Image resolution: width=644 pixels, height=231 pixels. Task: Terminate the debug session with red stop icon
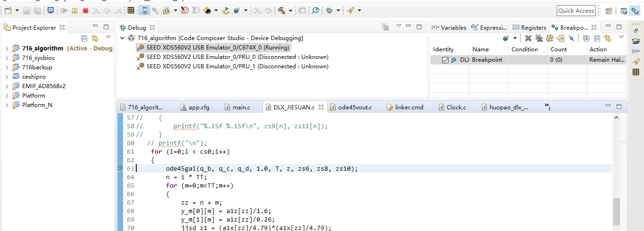point(85,10)
